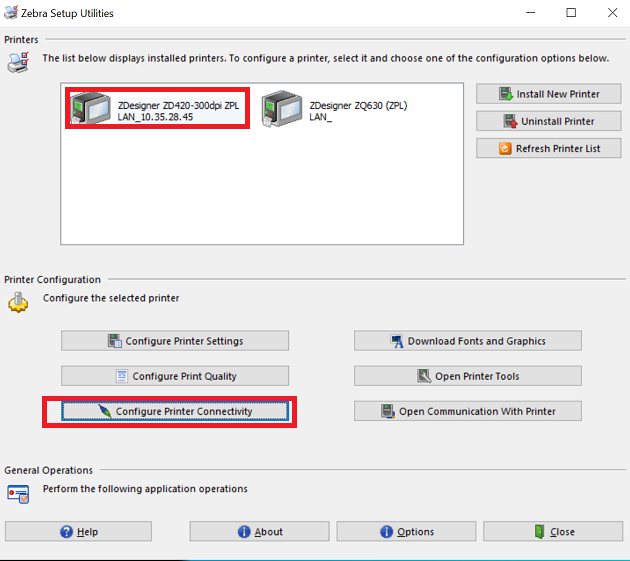
Task: Click the General Operations section icon
Action: pos(19,492)
